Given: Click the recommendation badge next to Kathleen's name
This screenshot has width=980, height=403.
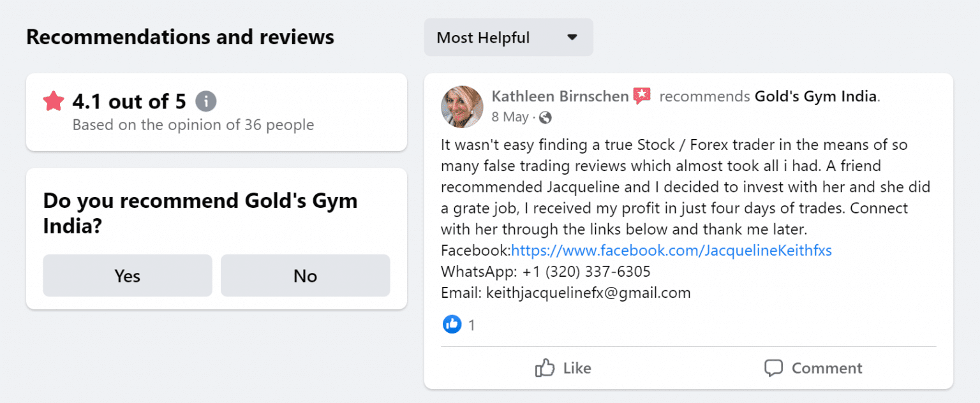Looking at the screenshot, I should coord(642,94).
